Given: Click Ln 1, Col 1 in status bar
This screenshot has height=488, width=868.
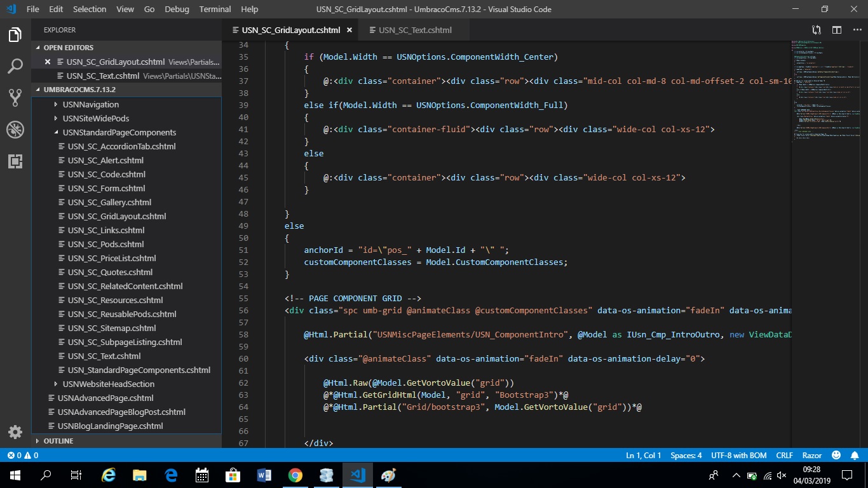Looking at the screenshot, I should pos(644,456).
